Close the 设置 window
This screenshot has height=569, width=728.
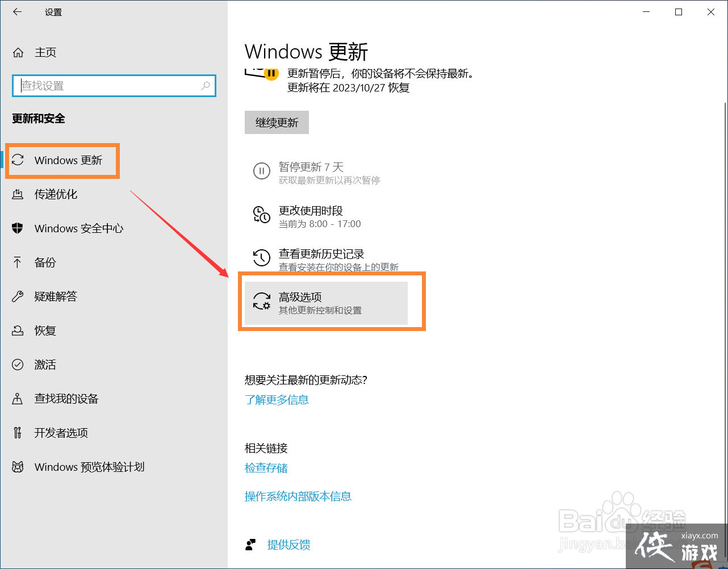(711, 12)
